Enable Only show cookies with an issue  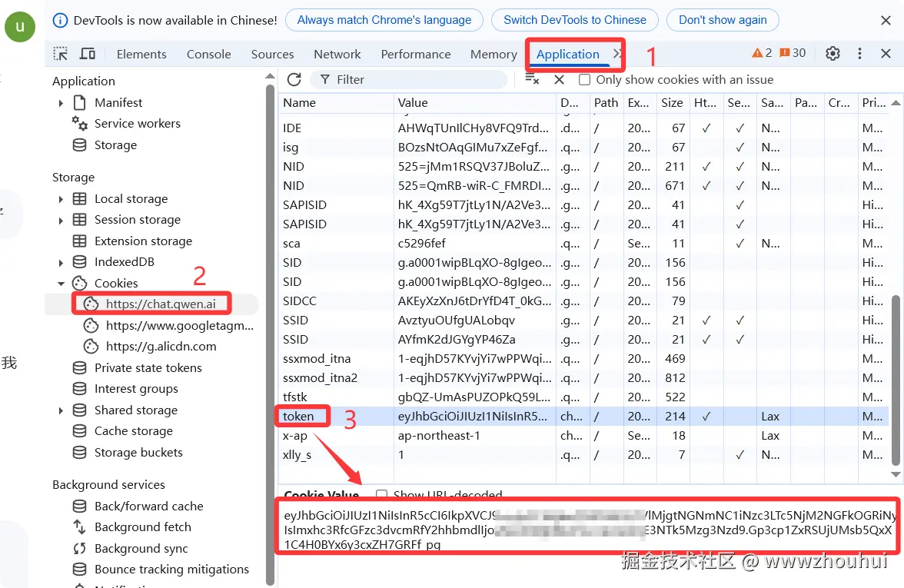click(585, 80)
